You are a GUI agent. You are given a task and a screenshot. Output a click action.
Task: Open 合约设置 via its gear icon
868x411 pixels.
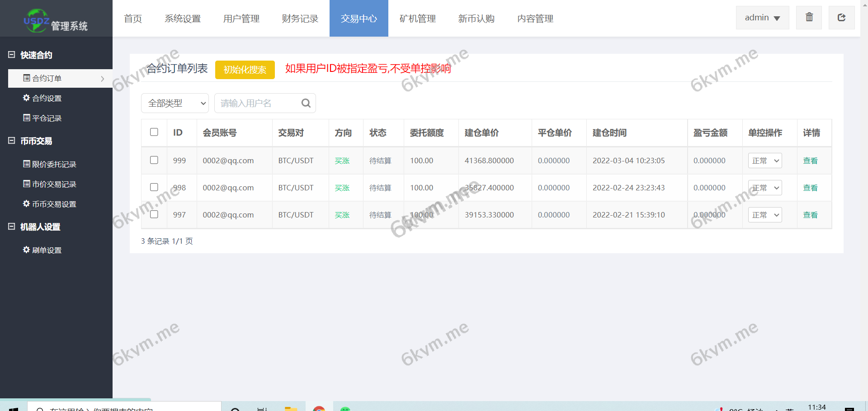tap(26, 98)
